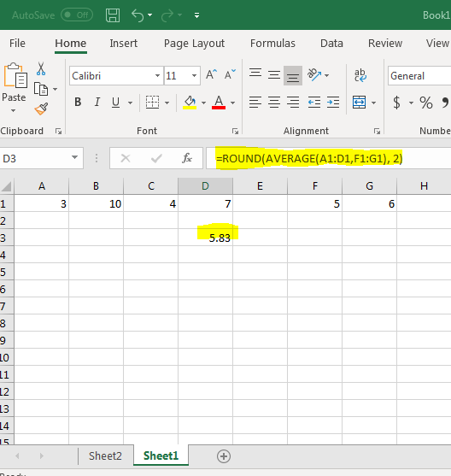This screenshot has width=451, height=476.
Task: Switch to the Insert tab
Action: click(124, 43)
